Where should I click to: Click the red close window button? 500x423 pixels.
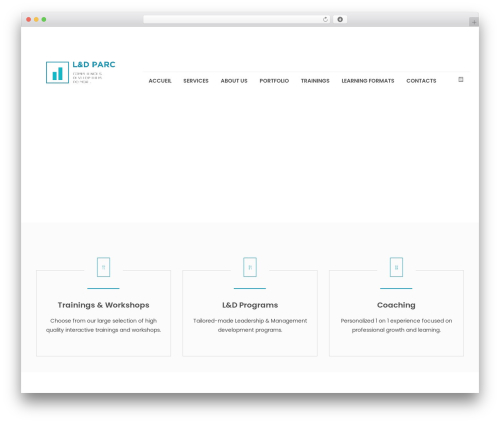point(29,20)
